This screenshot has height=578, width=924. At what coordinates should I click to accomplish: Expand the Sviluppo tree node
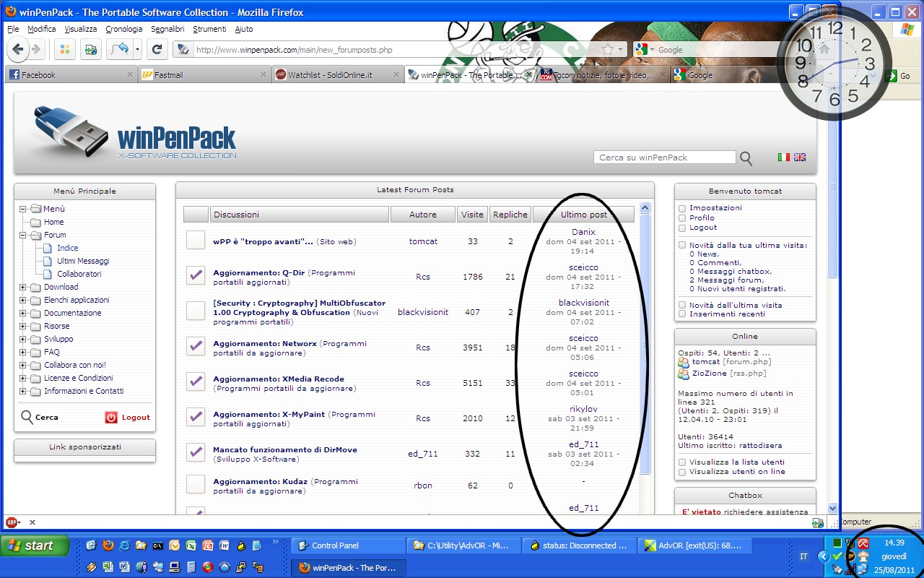(23, 340)
